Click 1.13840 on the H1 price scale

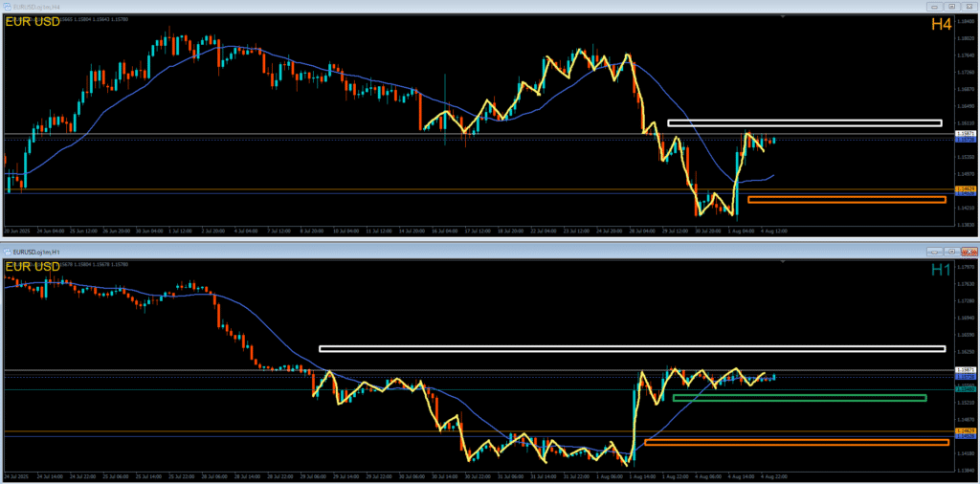[967, 471]
